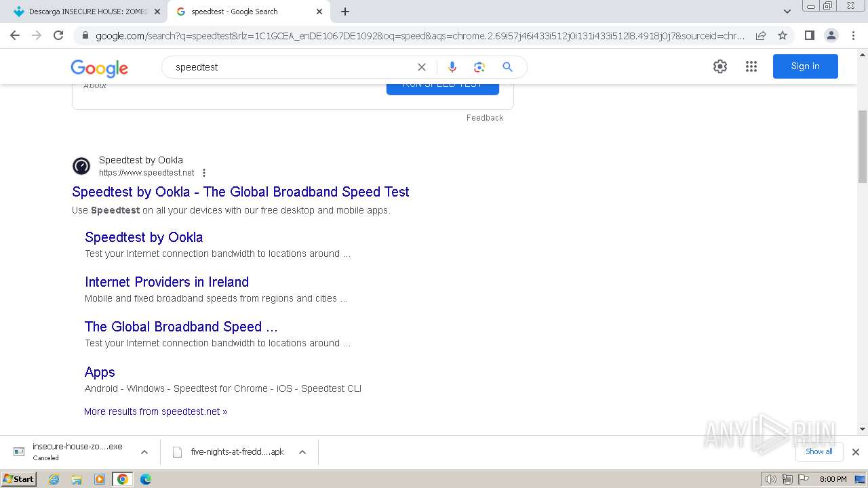The image size is (868, 488).
Task: Go to Google homepage via logo
Action: click(x=100, y=68)
